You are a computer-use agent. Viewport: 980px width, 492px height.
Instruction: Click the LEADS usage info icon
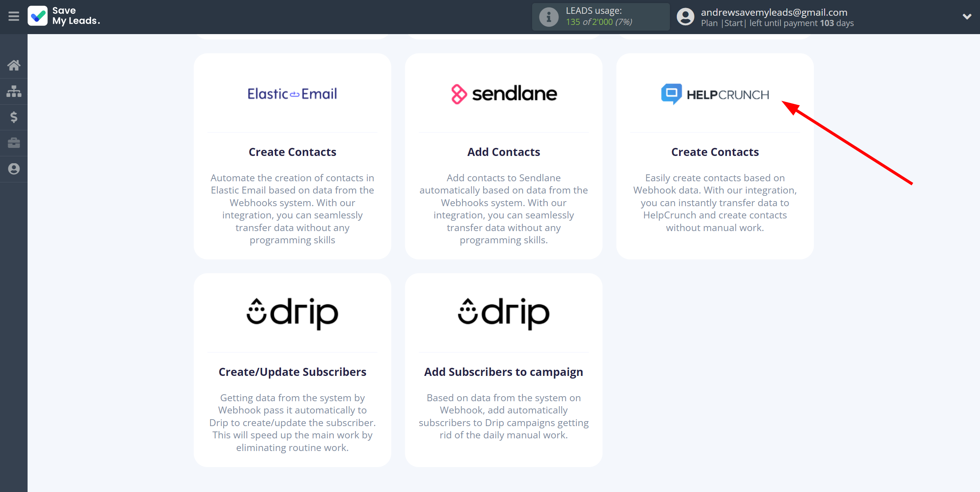(x=549, y=17)
